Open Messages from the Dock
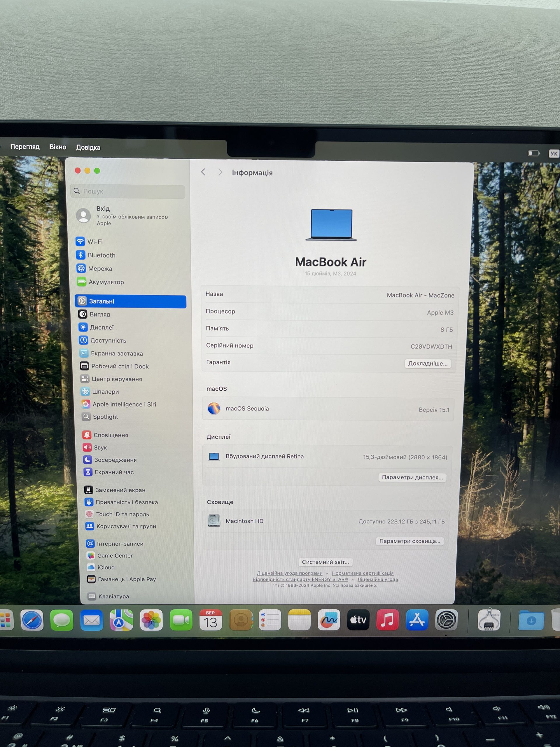Image resolution: width=560 pixels, height=747 pixels. pyautogui.click(x=62, y=620)
